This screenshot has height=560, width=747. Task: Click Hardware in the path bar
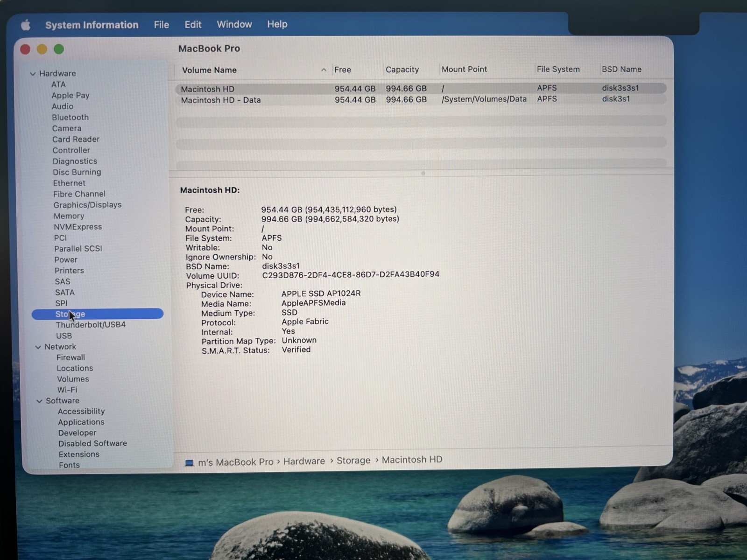pos(304,461)
